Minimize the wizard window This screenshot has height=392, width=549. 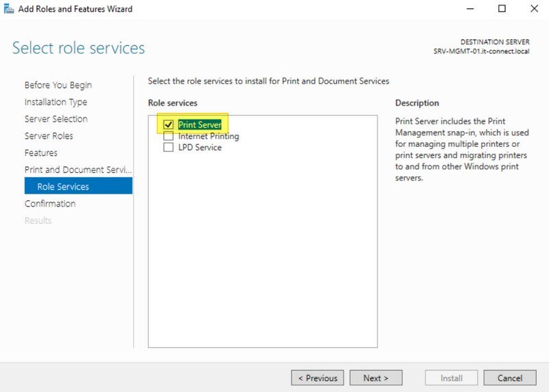[x=469, y=9]
